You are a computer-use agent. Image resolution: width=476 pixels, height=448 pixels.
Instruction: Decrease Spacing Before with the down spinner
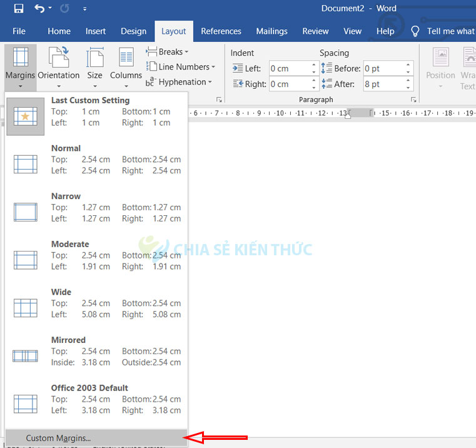(408, 72)
